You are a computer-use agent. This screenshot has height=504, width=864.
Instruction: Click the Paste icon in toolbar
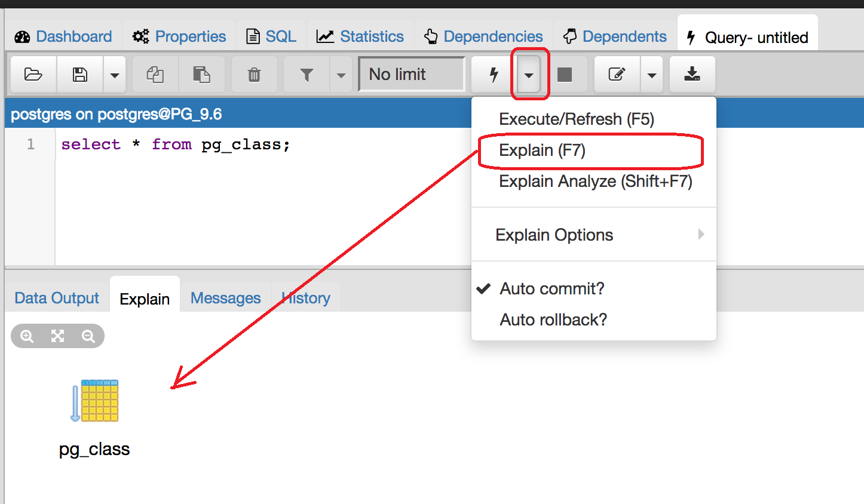[x=201, y=75]
